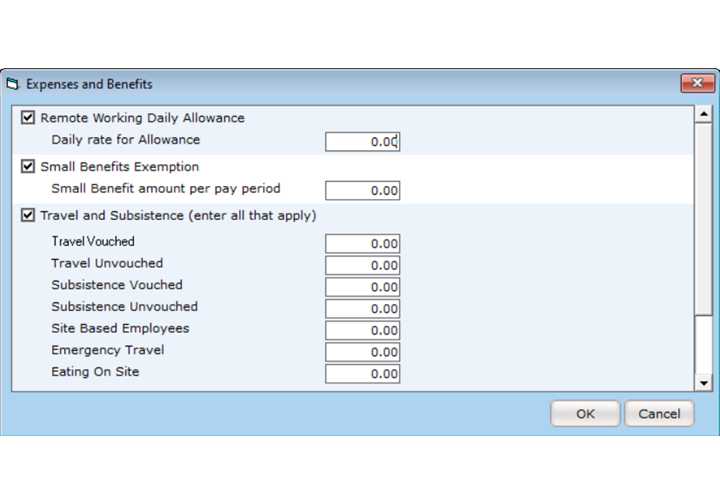Click the Travel Unvouched amount field
Screen dimensions: 720x495
[362, 265]
